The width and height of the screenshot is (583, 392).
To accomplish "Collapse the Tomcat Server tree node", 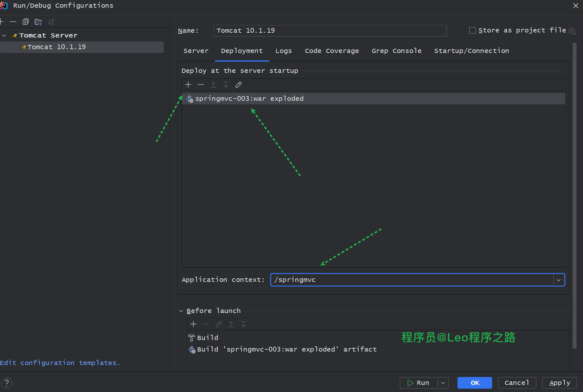I will (4, 36).
